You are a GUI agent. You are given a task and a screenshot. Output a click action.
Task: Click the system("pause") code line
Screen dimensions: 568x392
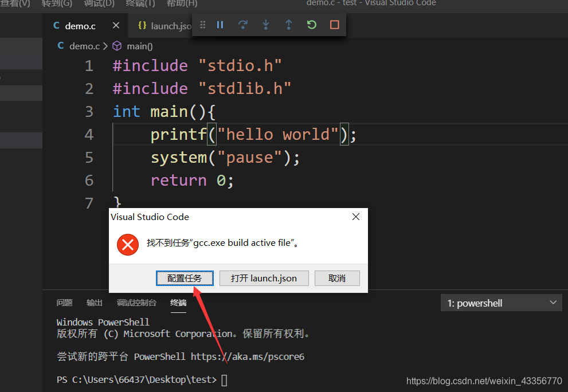225,158
